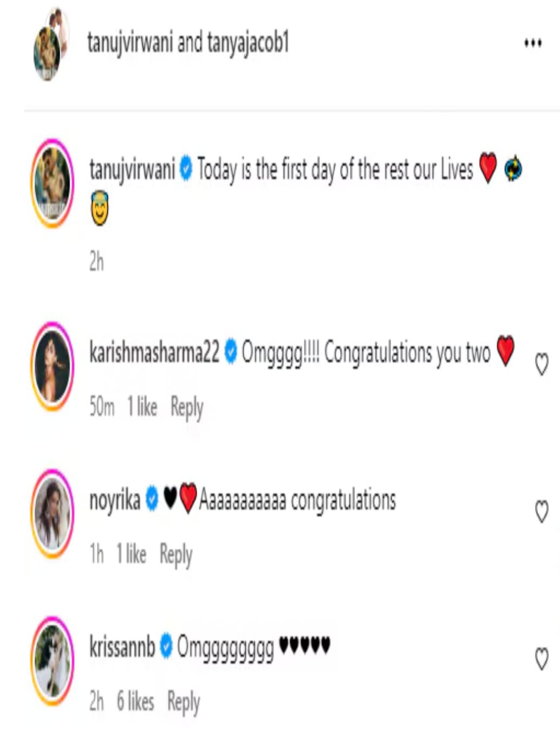The height and width of the screenshot is (742, 560).
Task: Click tanujvirwani username in caption
Action: (x=132, y=170)
